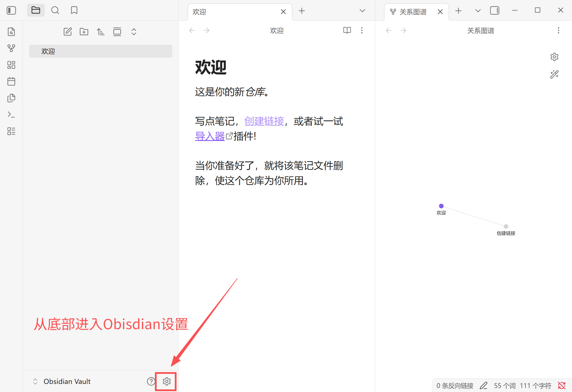Open tab list dropdown in 关系图谱 pane
The width and height of the screenshot is (572, 392).
tap(478, 11)
